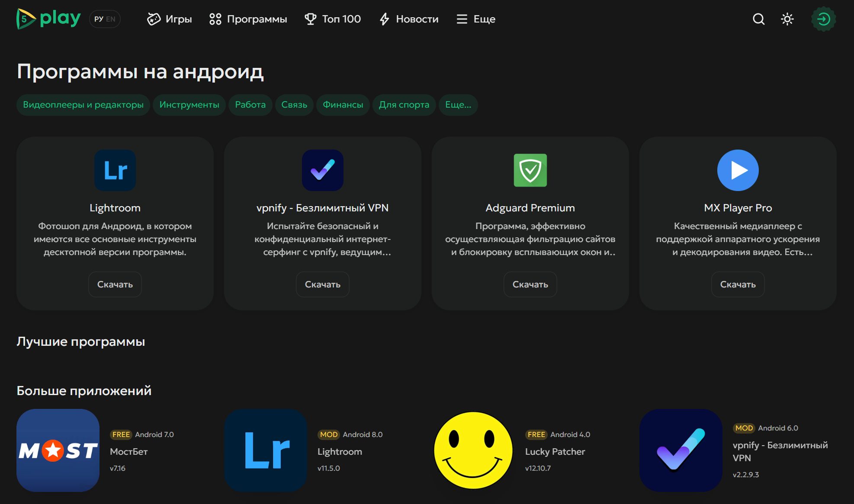Viewport: 854px width, 504px height.
Task: Click the Lucky Patcher app name
Action: coord(555,452)
